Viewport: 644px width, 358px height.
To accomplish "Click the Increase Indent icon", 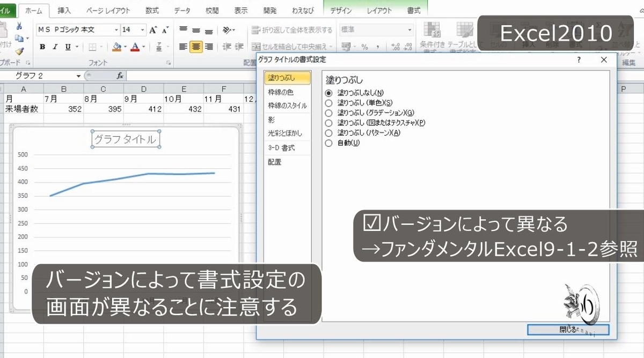I will (x=239, y=47).
